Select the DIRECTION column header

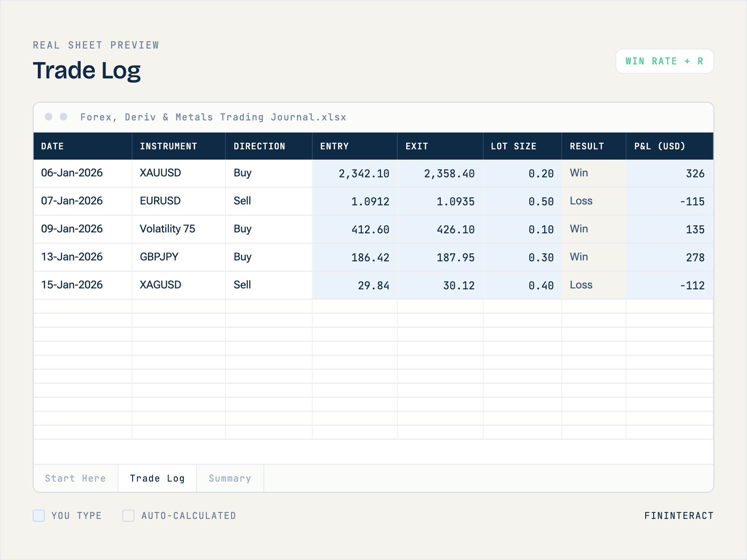point(269,146)
